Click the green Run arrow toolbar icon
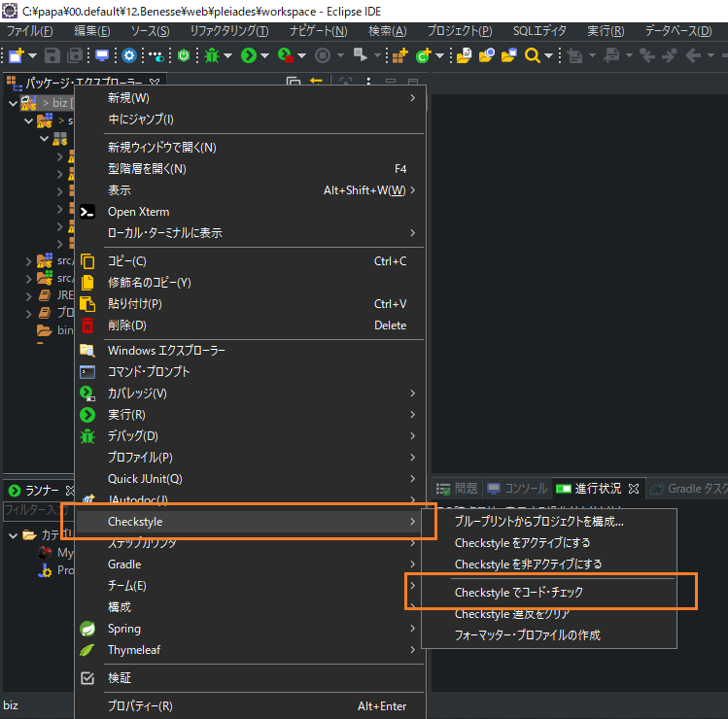Image resolution: width=728 pixels, height=719 pixels. (x=249, y=55)
